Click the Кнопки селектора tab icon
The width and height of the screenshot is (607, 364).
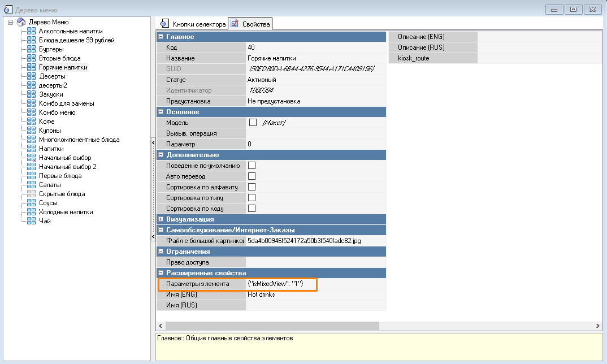(x=165, y=24)
